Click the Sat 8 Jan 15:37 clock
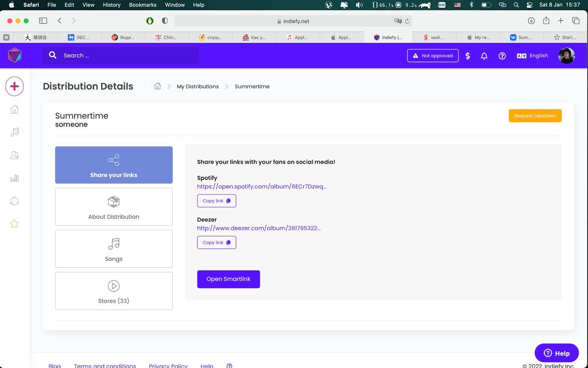 click(x=560, y=5)
